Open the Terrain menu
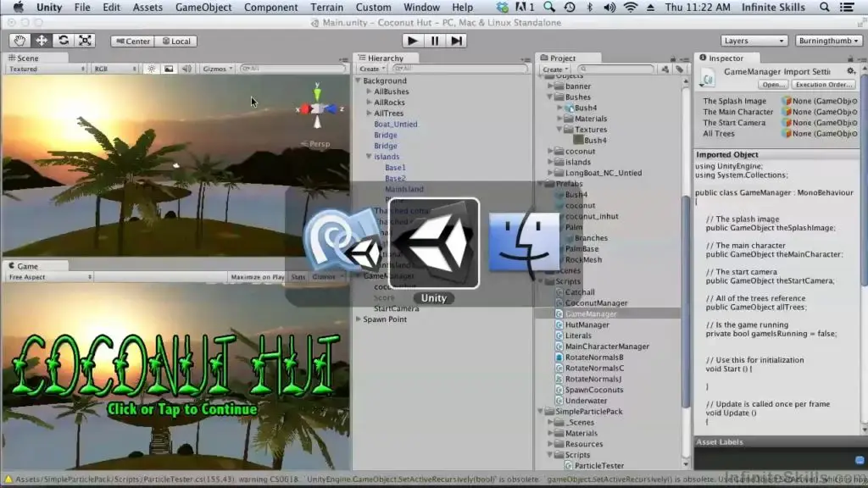The width and height of the screenshot is (868, 488). (x=326, y=7)
